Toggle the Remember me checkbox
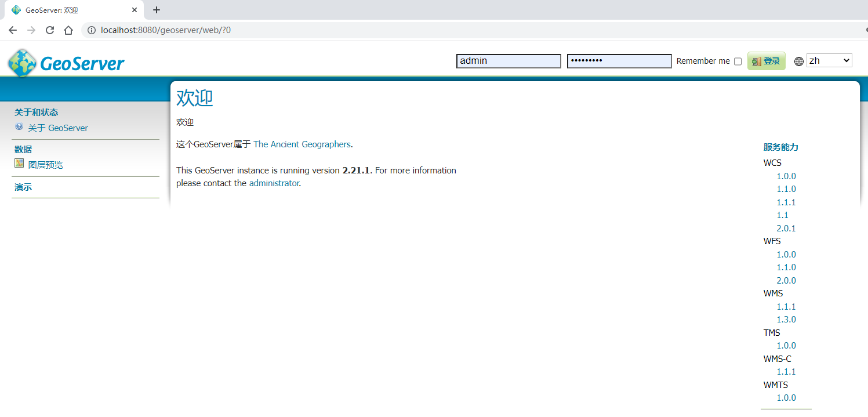 point(738,61)
